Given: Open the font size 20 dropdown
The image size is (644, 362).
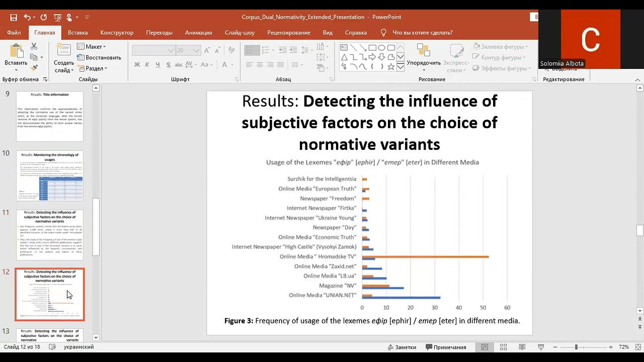Looking at the screenshot, I should (x=196, y=50).
